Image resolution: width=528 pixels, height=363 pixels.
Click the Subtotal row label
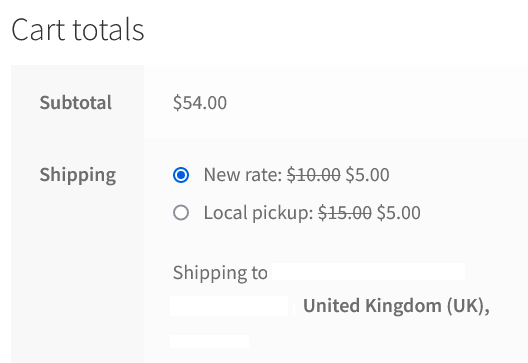tap(75, 102)
